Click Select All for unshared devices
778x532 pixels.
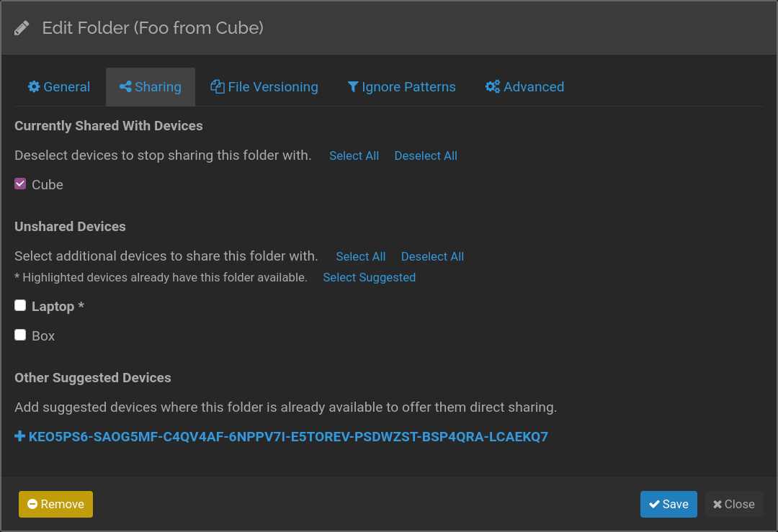(360, 256)
